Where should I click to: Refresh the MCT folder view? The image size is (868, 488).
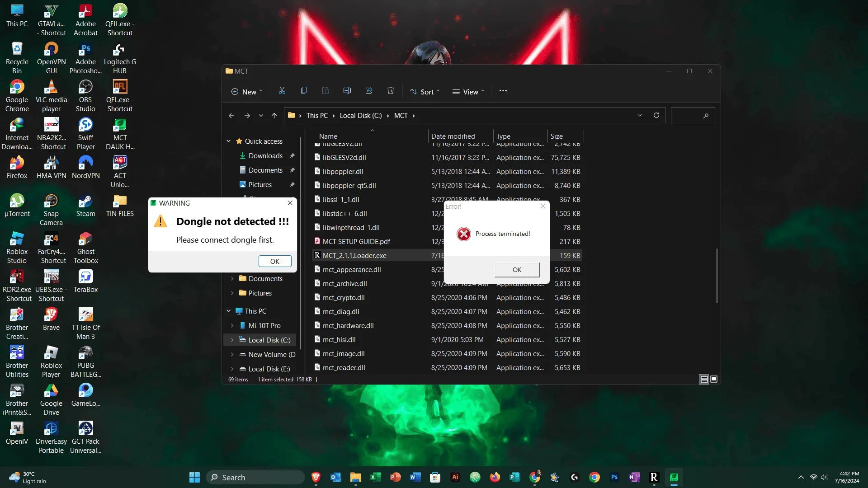tap(656, 115)
